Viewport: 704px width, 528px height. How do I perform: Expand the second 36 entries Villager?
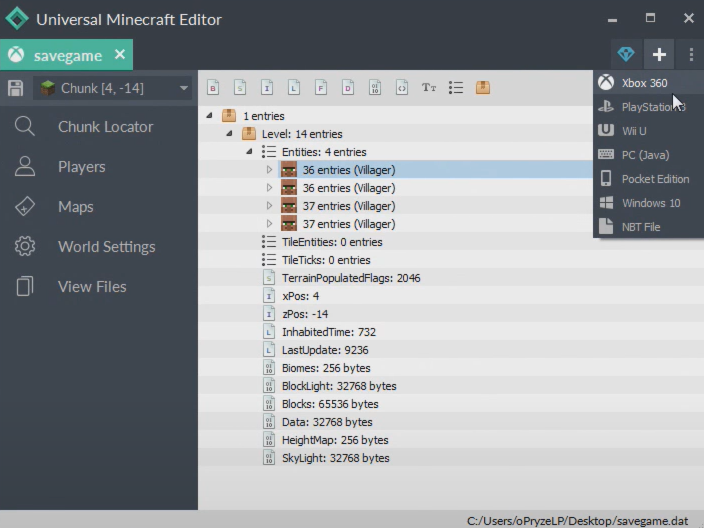point(269,188)
